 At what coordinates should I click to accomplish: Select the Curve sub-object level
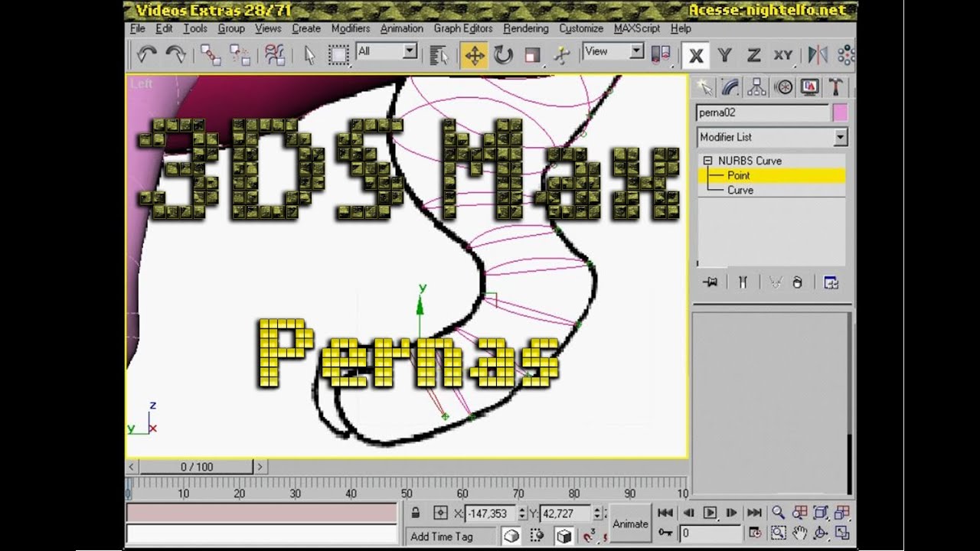[740, 190]
